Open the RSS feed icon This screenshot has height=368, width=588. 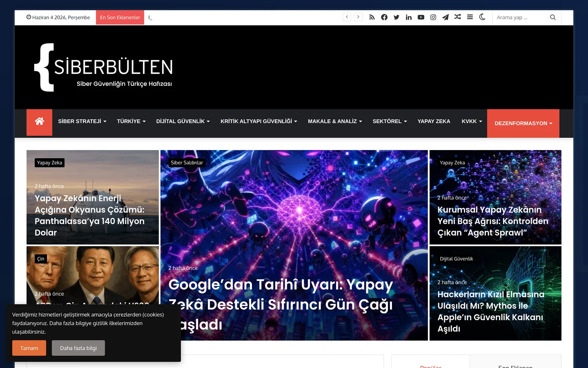click(x=372, y=17)
